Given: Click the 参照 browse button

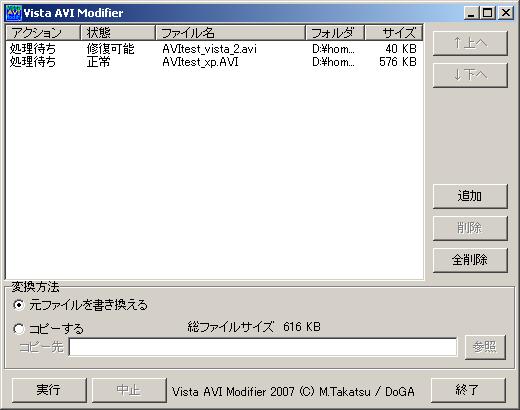Looking at the screenshot, I should click(x=485, y=347).
